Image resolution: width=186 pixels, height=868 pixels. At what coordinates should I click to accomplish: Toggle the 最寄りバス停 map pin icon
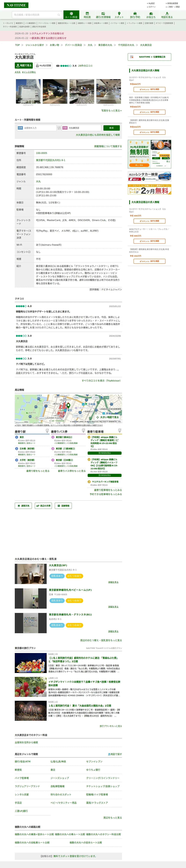point(83,431)
